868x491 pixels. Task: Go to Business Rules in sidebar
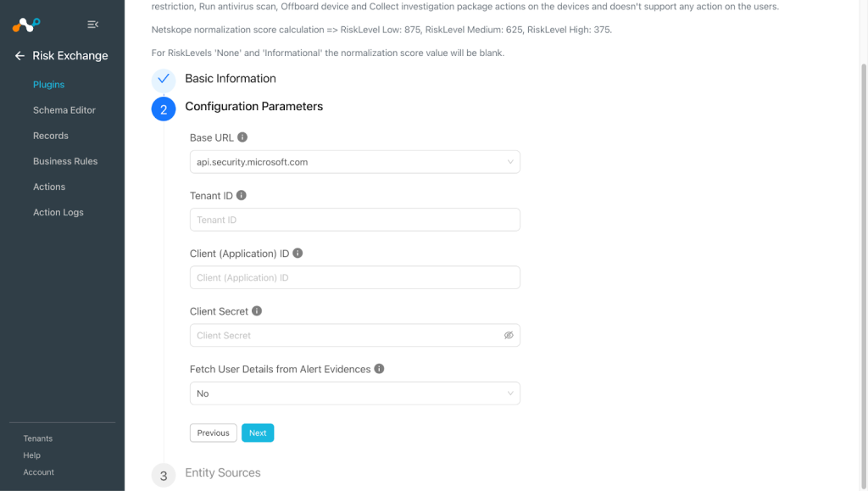point(65,161)
